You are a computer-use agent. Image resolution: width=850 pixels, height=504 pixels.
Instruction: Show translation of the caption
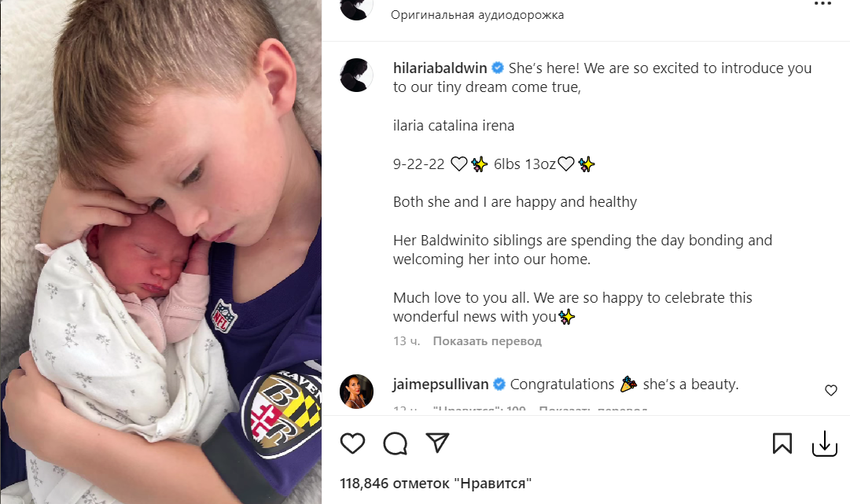[488, 341]
